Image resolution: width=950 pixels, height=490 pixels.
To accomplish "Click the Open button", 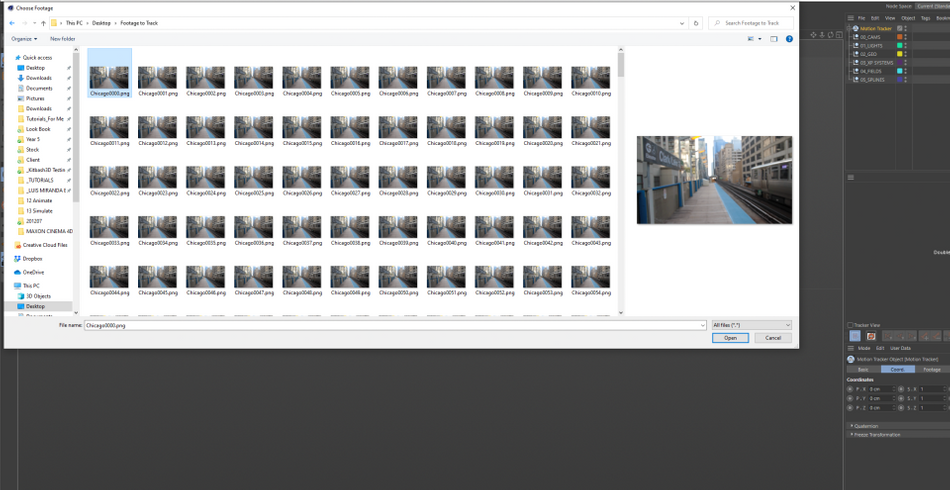I will tap(730, 338).
